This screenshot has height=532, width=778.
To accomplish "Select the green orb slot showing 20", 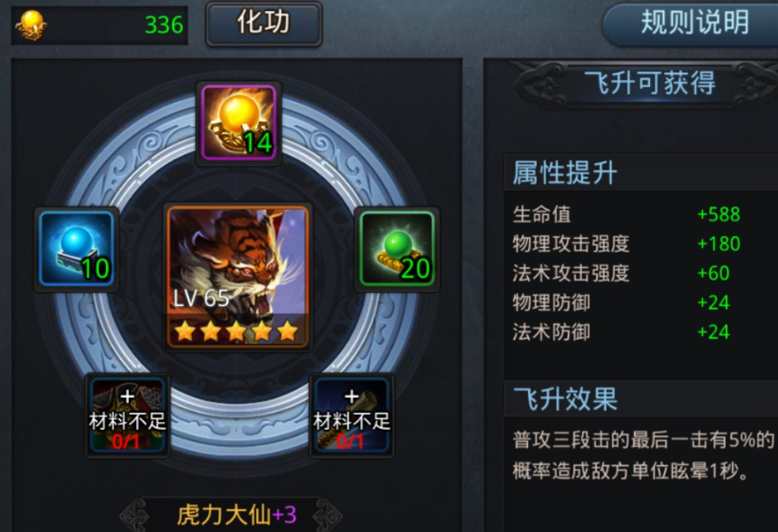I will (396, 249).
